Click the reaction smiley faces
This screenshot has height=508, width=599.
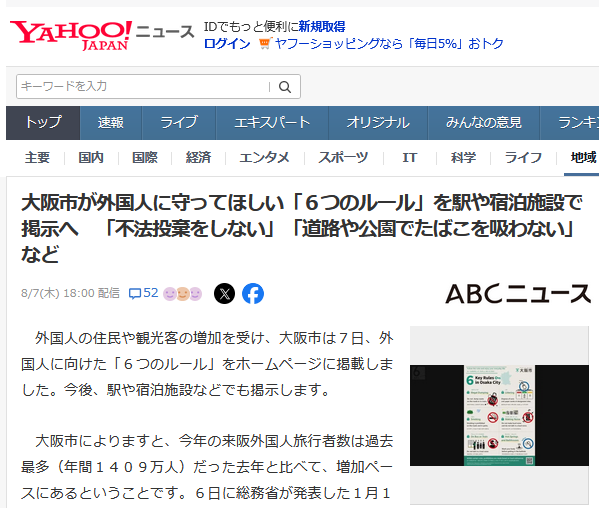pos(183,294)
